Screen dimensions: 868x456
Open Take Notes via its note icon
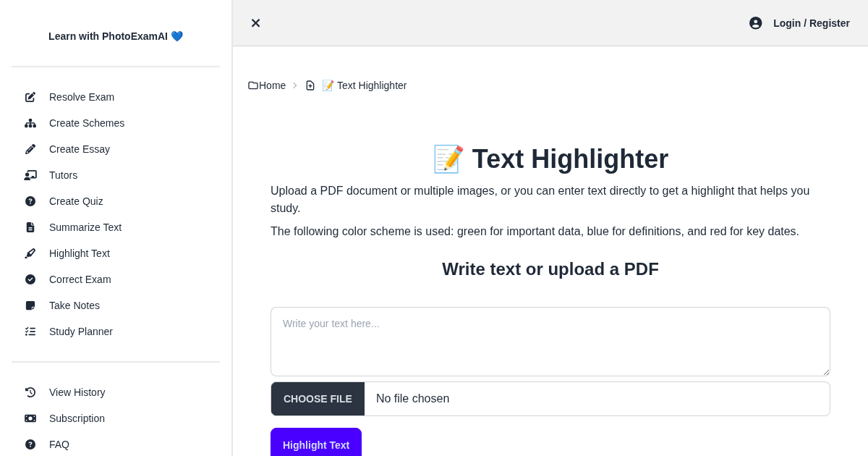(30, 305)
